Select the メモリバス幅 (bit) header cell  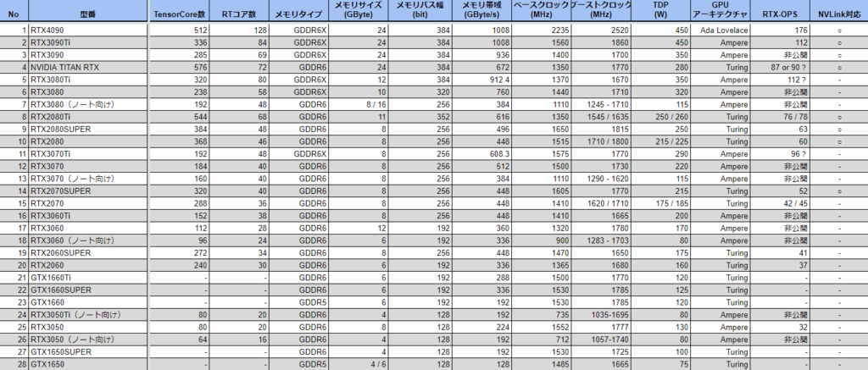coord(419,12)
